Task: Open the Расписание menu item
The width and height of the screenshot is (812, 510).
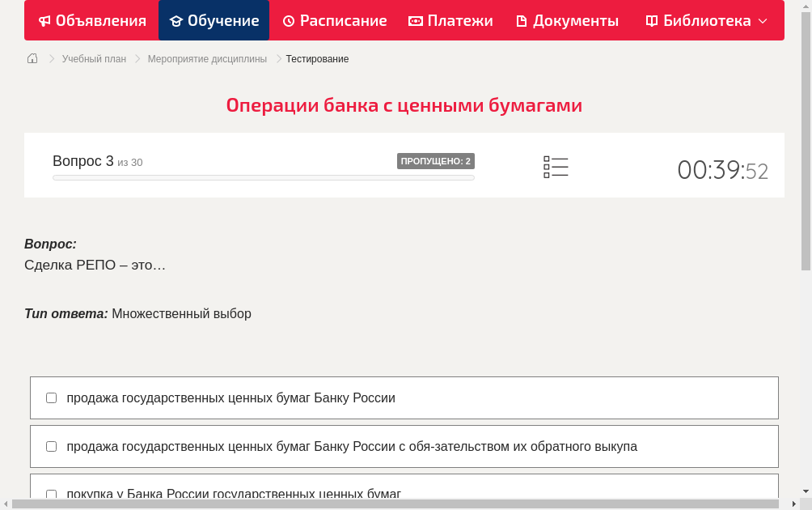Action: click(343, 21)
